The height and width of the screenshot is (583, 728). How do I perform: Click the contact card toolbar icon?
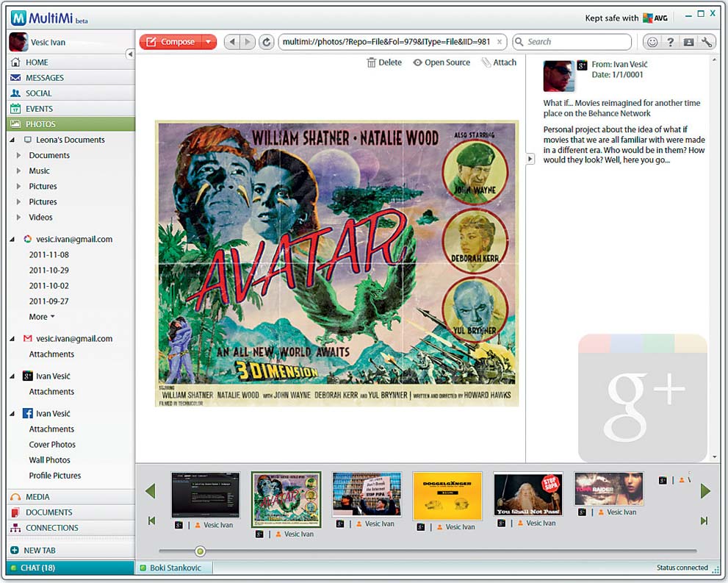pos(688,42)
